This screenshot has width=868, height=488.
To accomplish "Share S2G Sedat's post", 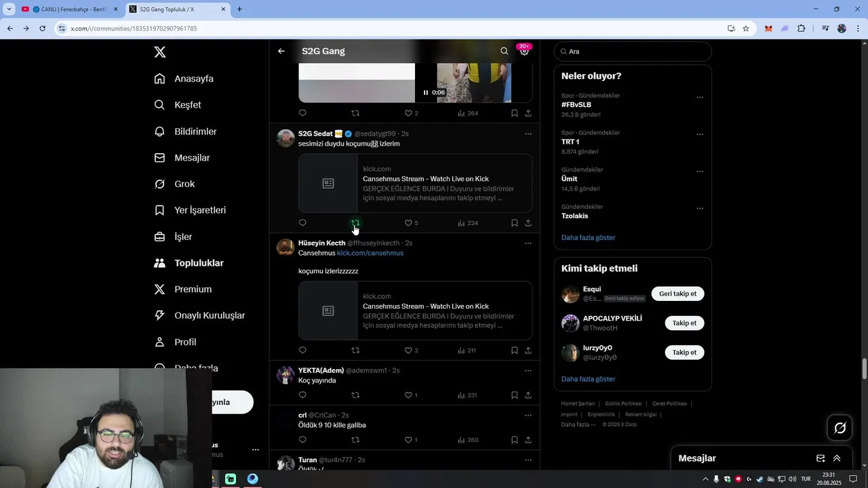I will point(528,223).
